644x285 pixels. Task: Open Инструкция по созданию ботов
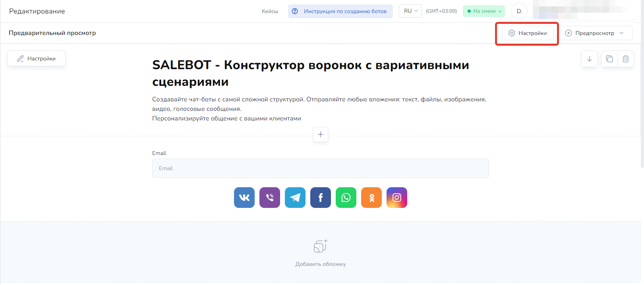coord(340,11)
